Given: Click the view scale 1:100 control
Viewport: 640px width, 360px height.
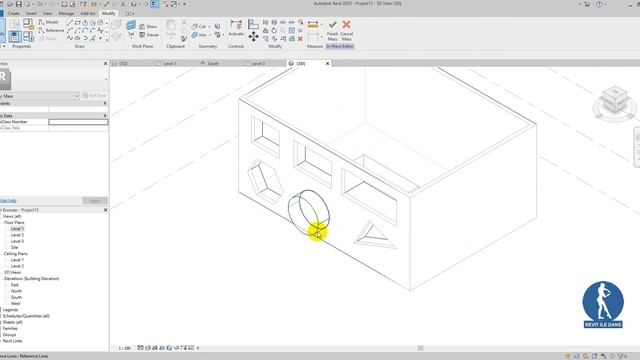Looking at the screenshot, I should click(124, 348).
